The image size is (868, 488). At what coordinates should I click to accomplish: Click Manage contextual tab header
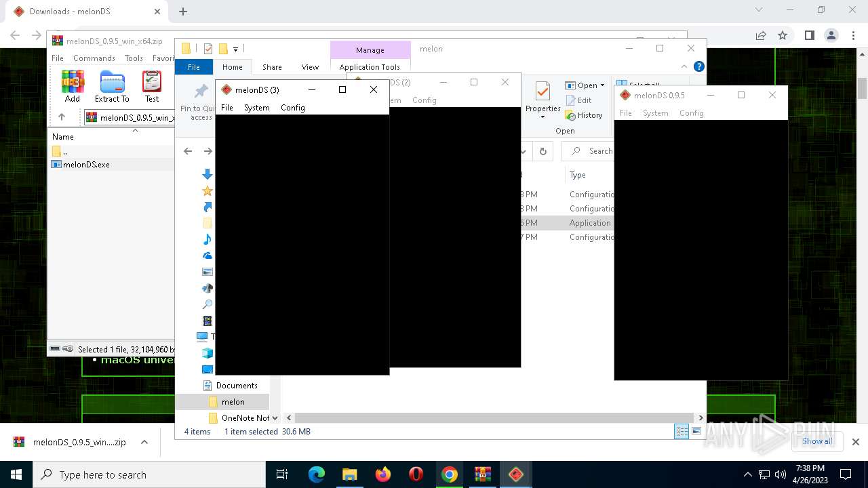[370, 50]
